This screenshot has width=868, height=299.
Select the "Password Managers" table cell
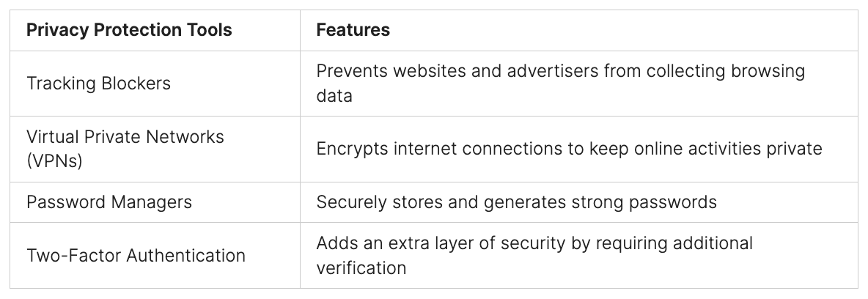pos(109,202)
